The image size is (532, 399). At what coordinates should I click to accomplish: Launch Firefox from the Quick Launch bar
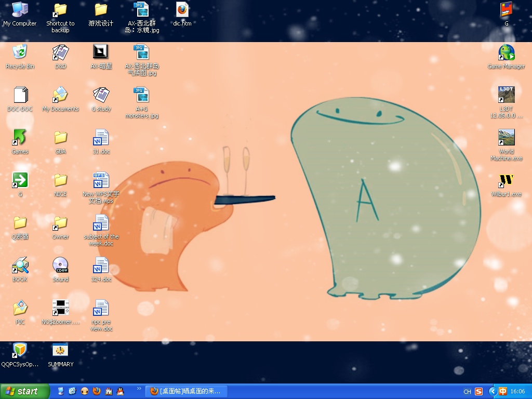(97, 391)
